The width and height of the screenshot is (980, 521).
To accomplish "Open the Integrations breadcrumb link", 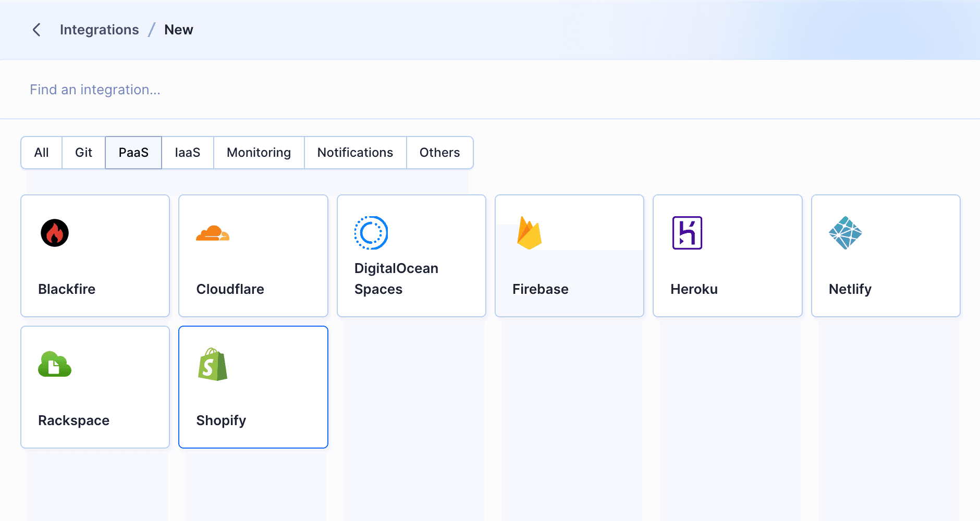I will [x=100, y=30].
